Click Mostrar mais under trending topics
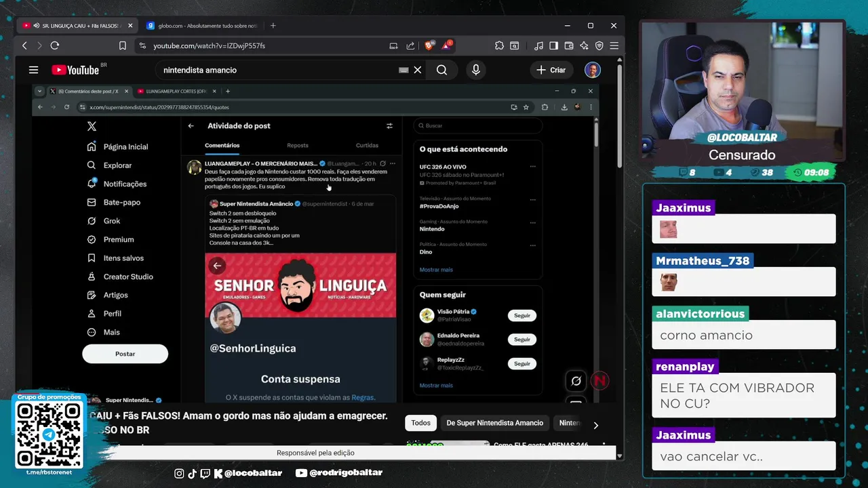This screenshot has height=488, width=868. coord(436,270)
